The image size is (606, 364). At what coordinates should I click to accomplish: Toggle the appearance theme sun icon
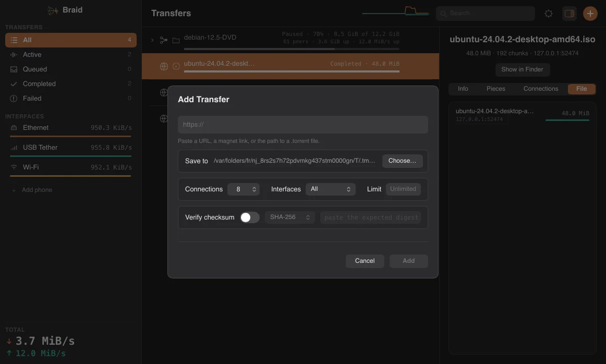click(549, 14)
